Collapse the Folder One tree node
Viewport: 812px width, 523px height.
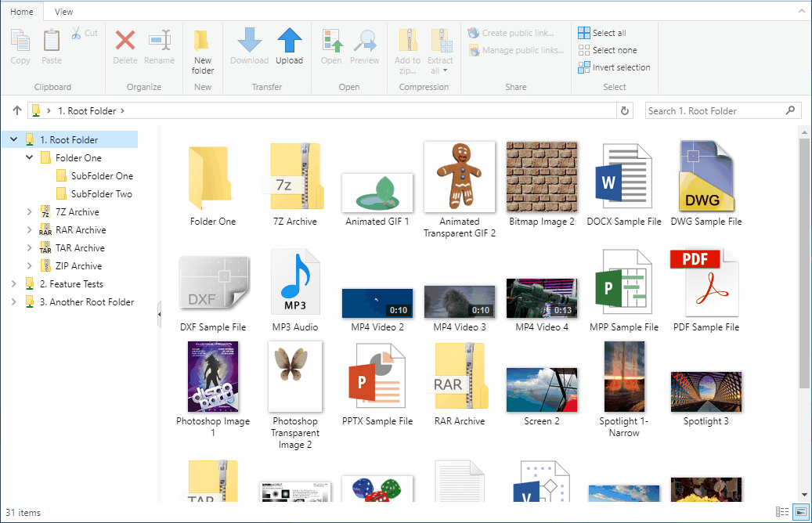click(30, 158)
